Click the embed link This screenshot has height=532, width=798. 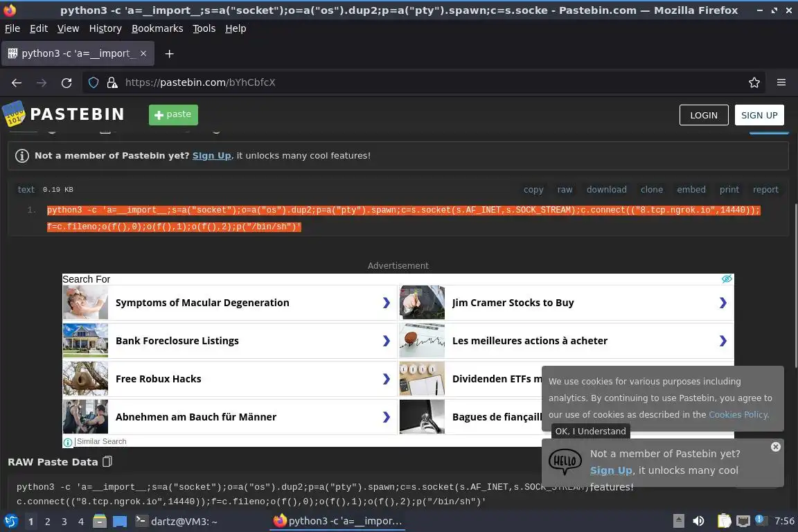[691, 189]
